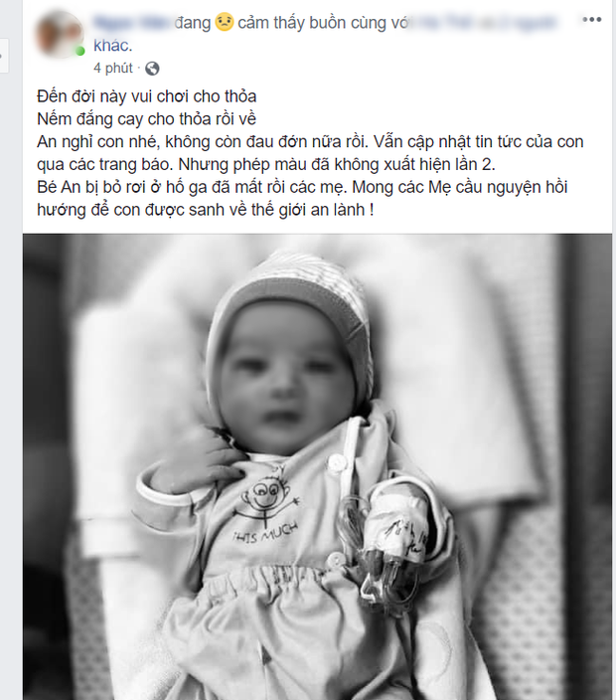Open the black-and-white baby photo

317,466
